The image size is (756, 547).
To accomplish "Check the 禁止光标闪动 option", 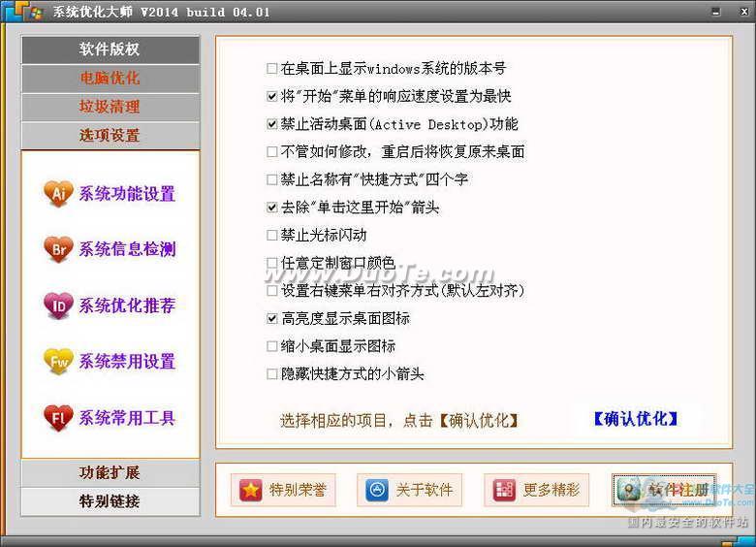I will [272, 235].
